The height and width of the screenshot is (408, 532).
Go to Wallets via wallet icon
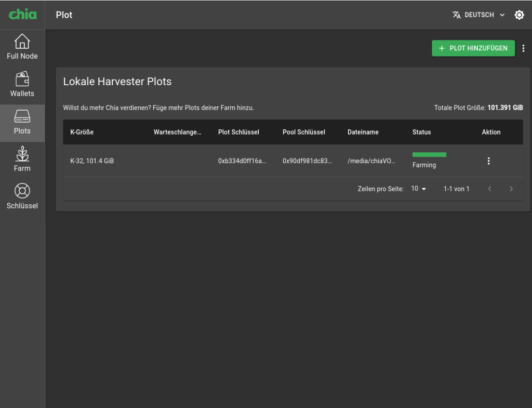pyautogui.click(x=22, y=79)
